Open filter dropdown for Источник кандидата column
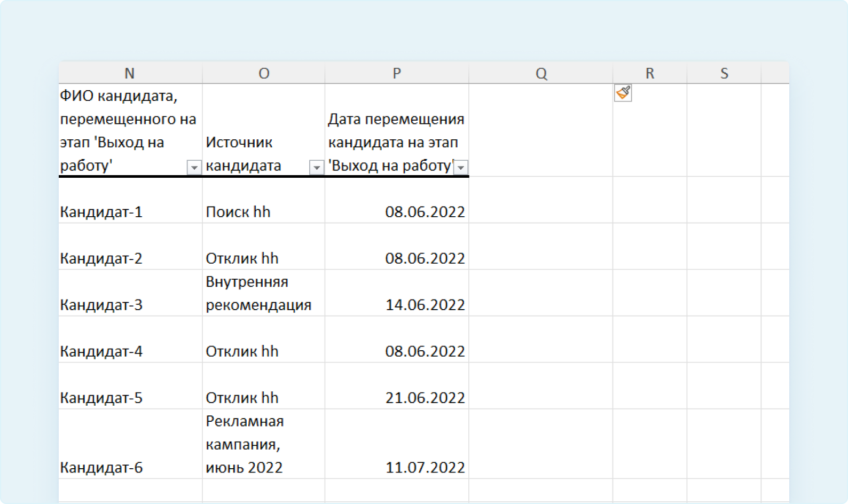 pos(316,167)
